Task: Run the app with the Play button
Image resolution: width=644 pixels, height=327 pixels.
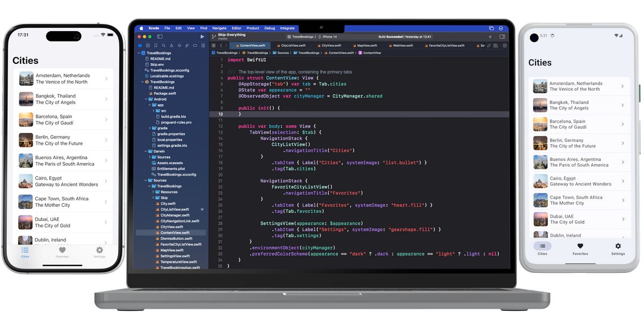Action: 202,36
